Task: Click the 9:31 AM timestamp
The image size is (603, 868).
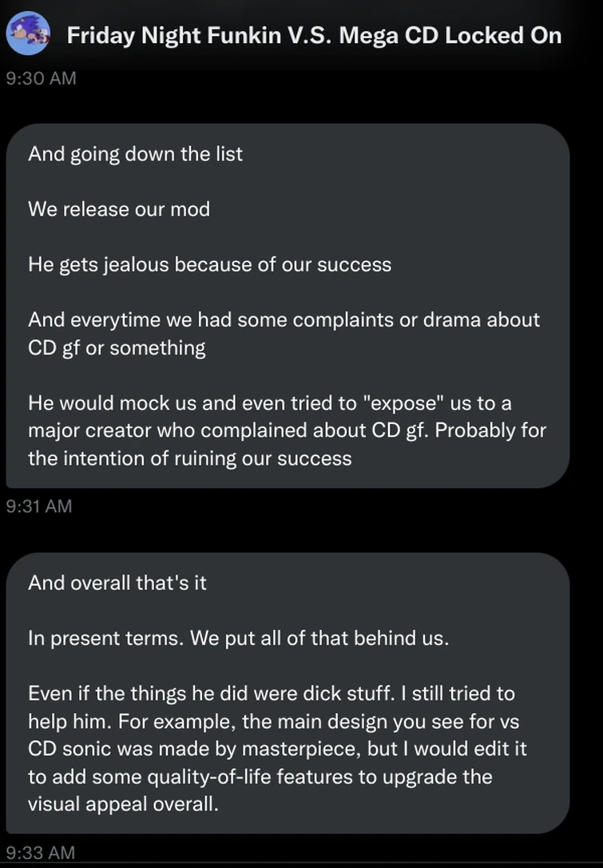Action: 38,505
